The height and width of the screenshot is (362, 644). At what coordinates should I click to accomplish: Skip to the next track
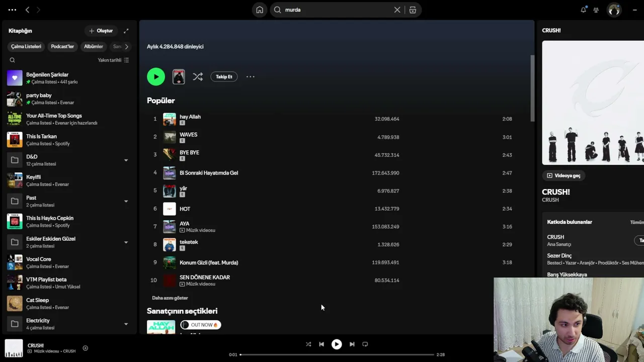[352, 344]
